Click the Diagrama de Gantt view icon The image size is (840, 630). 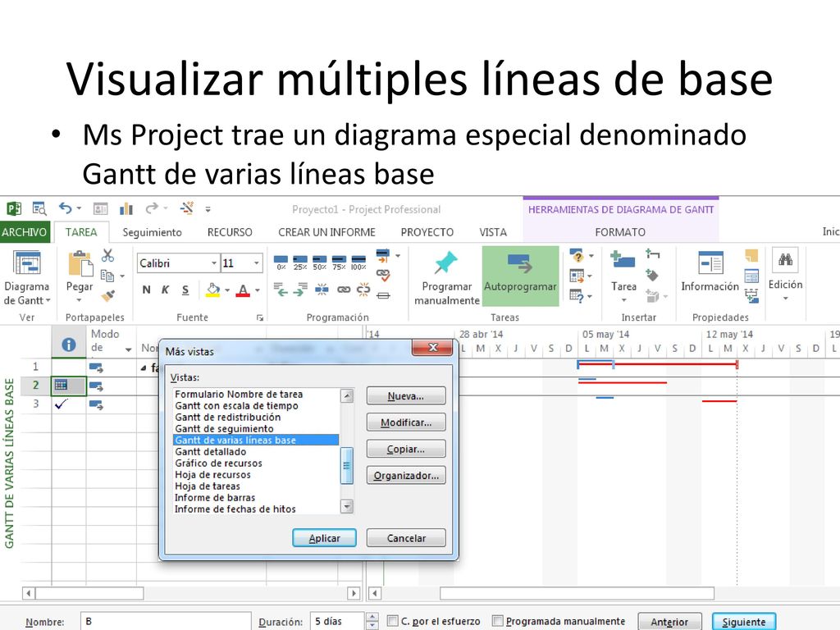27,263
